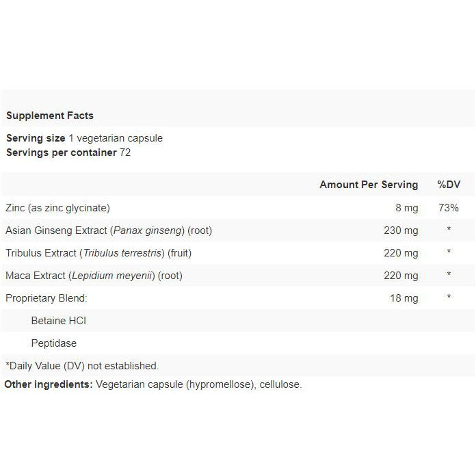
Task: Select the Betaine HCl entry
Action: [x=59, y=321]
